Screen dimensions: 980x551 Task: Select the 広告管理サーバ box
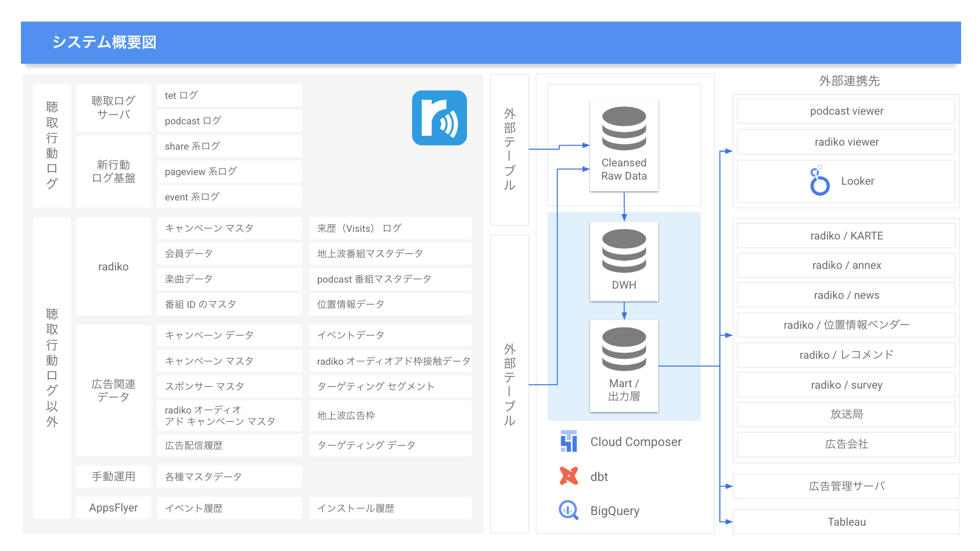click(x=846, y=486)
